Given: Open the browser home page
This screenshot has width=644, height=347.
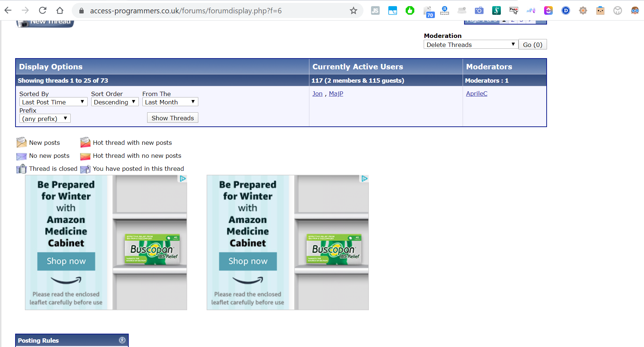Looking at the screenshot, I should click(60, 10).
